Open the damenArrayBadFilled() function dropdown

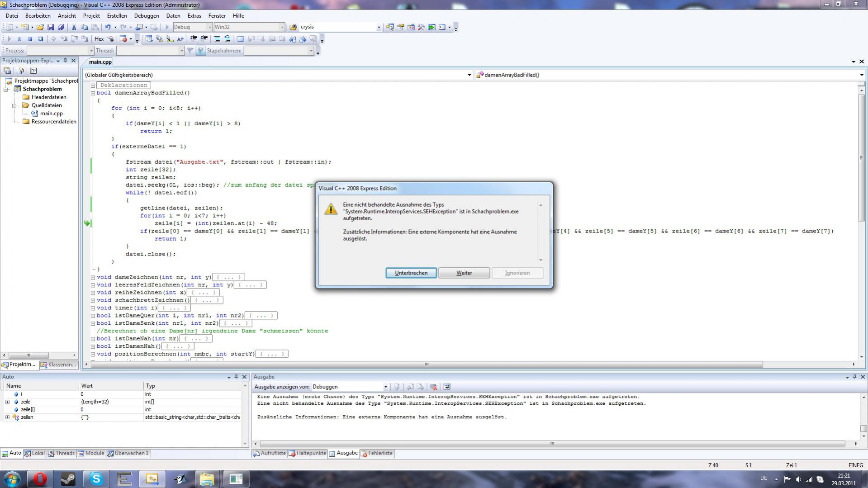click(861, 75)
